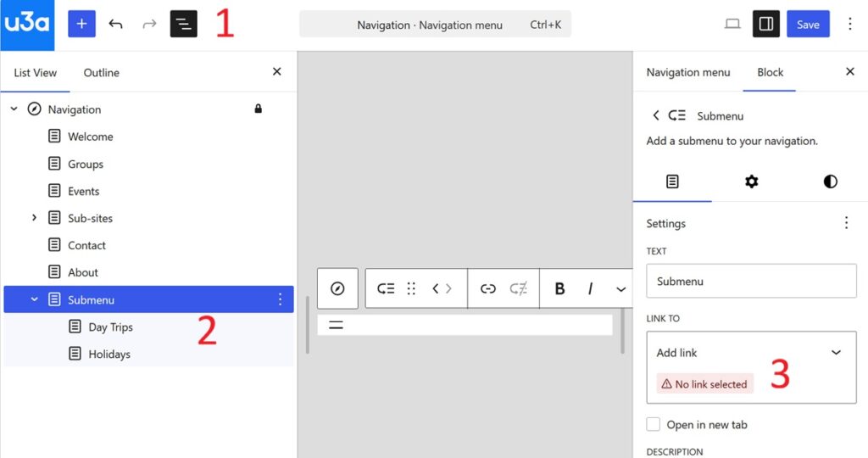Open the Settings panel options menu

[x=846, y=222]
